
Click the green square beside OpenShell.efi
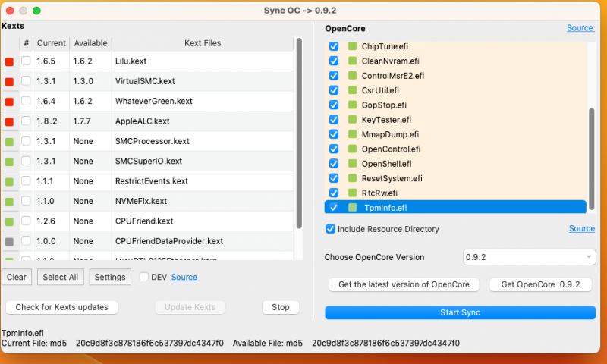click(352, 164)
